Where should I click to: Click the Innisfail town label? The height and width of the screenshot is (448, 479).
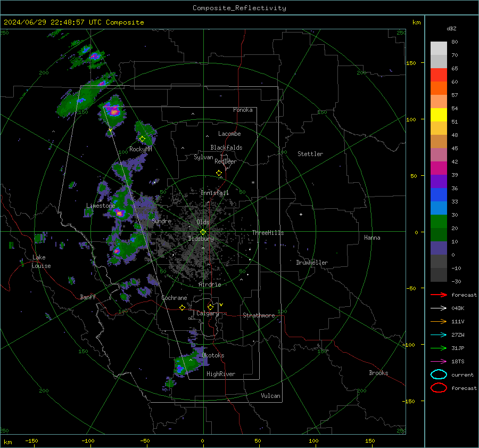tap(214, 193)
